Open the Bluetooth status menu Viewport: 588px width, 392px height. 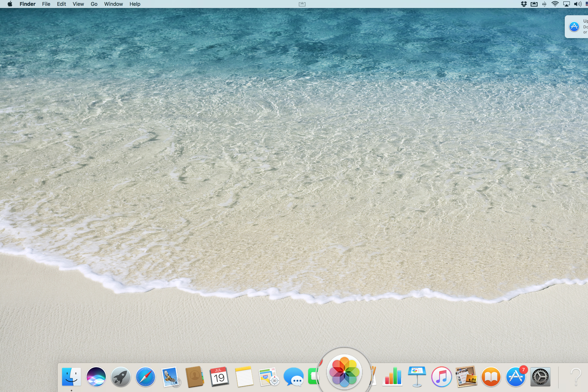pyautogui.click(x=544, y=4)
